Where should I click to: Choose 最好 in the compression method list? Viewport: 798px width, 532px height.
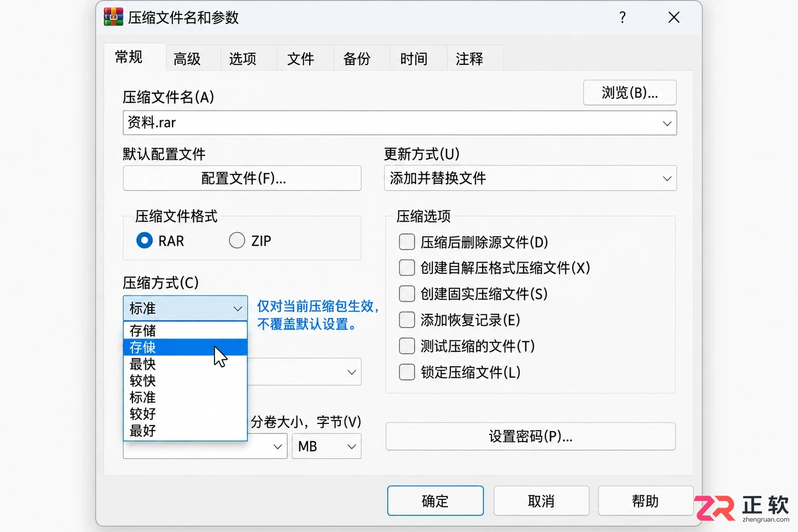[x=185, y=431]
